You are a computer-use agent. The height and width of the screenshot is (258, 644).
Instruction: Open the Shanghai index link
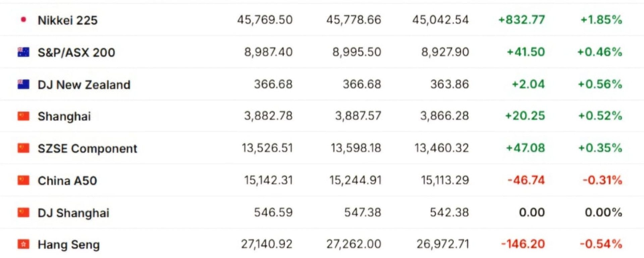(x=64, y=116)
